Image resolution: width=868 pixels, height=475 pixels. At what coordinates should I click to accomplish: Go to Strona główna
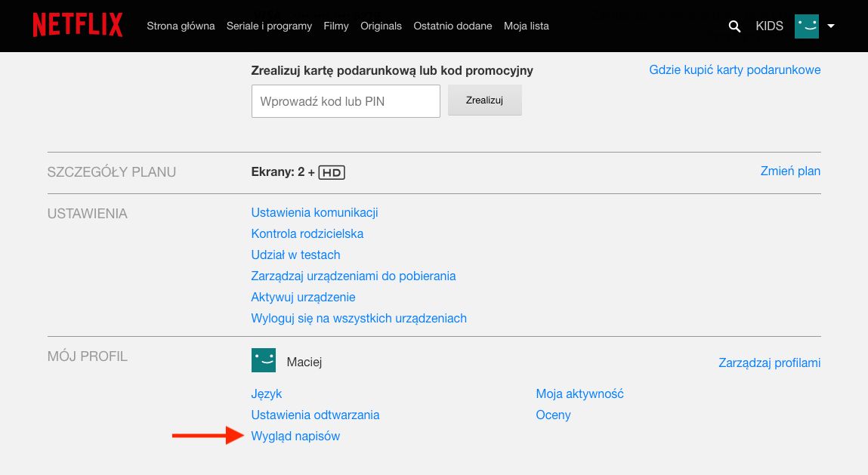pos(181,26)
